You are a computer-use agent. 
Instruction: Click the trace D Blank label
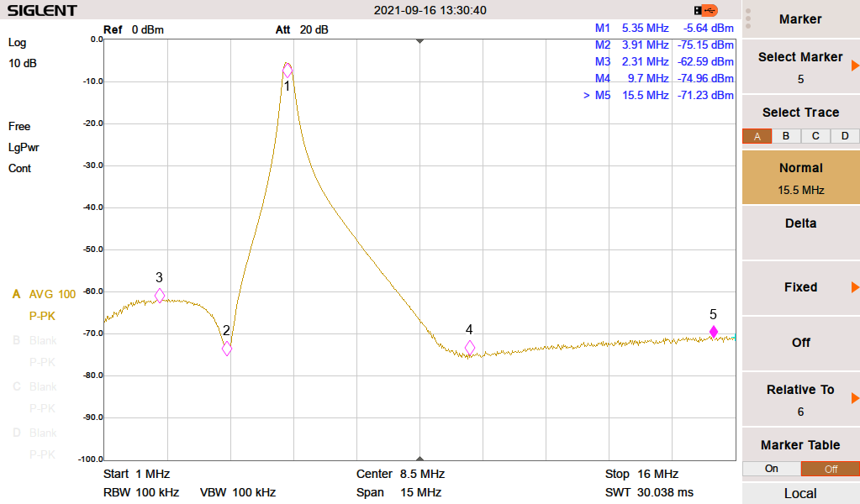35,433
